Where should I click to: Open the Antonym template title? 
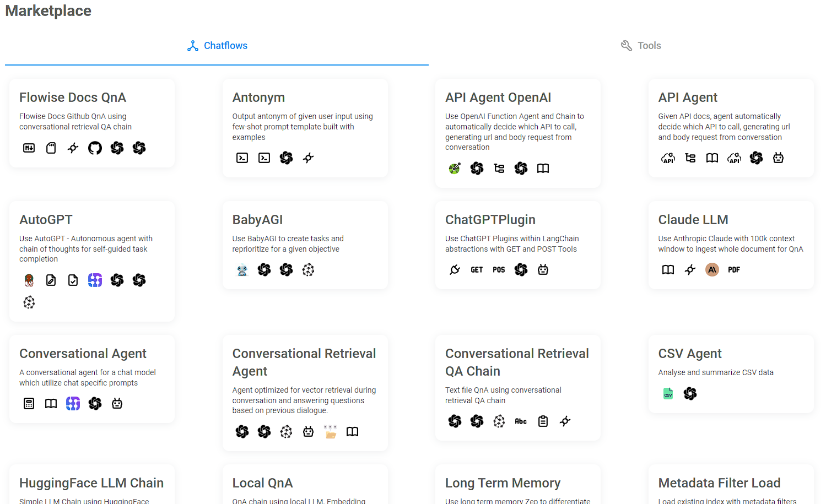coord(258,97)
